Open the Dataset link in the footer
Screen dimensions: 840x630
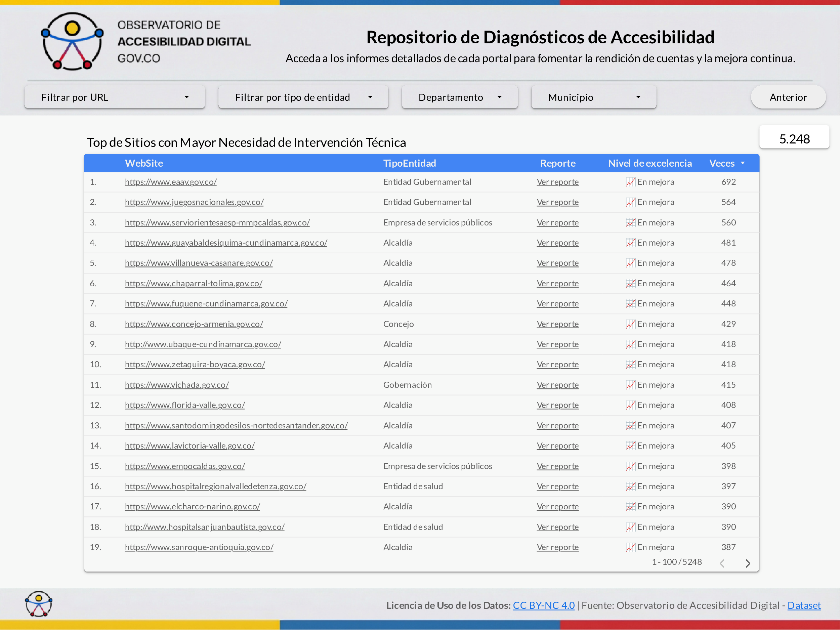pos(804,605)
